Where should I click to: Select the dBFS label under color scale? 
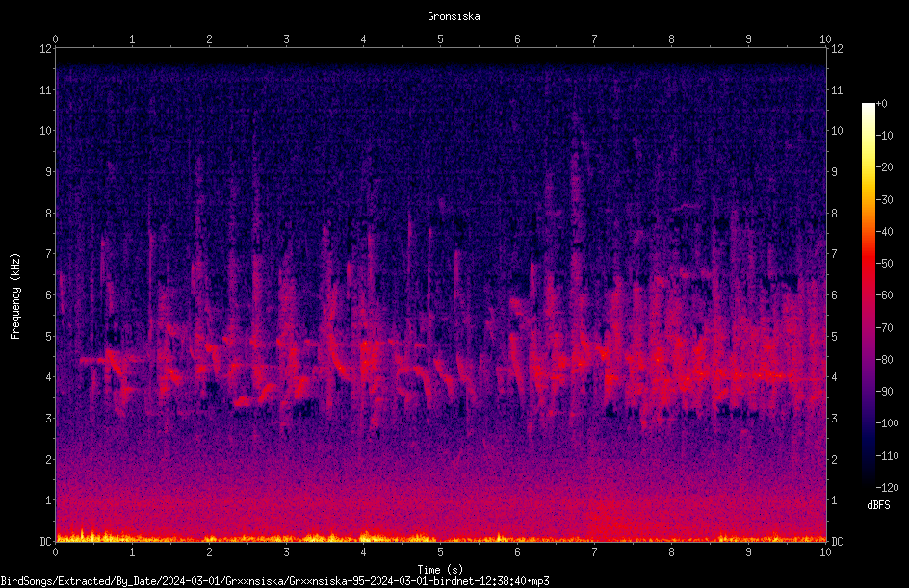(x=878, y=505)
